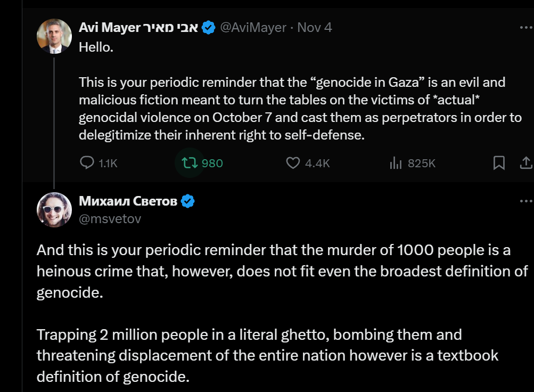Image resolution: width=534 pixels, height=392 pixels.
Task: Open Avi Mayer's profile picture
Action: pyautogui.click(x=54, y=36)
